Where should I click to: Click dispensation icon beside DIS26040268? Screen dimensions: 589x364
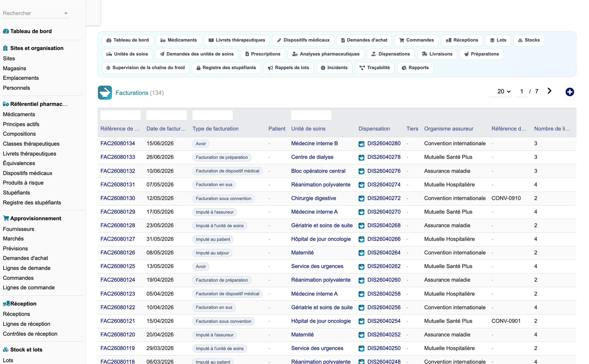tap(361, 226)
